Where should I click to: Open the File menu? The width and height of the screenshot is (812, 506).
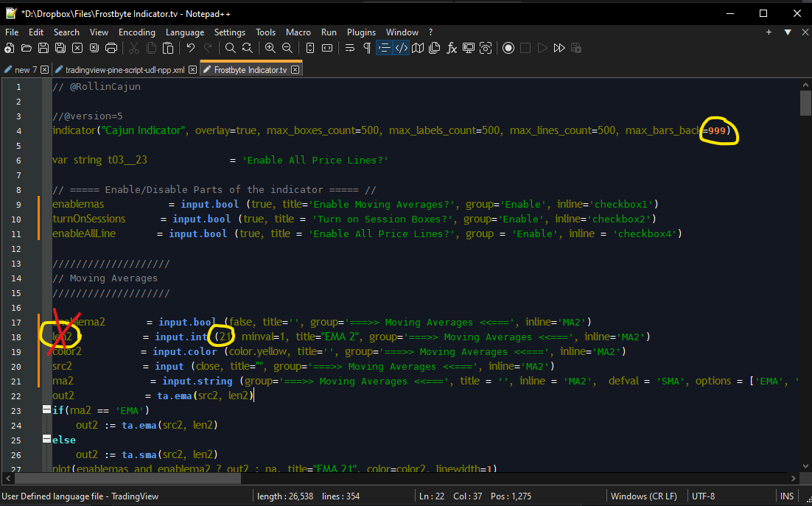click(11, 32)
